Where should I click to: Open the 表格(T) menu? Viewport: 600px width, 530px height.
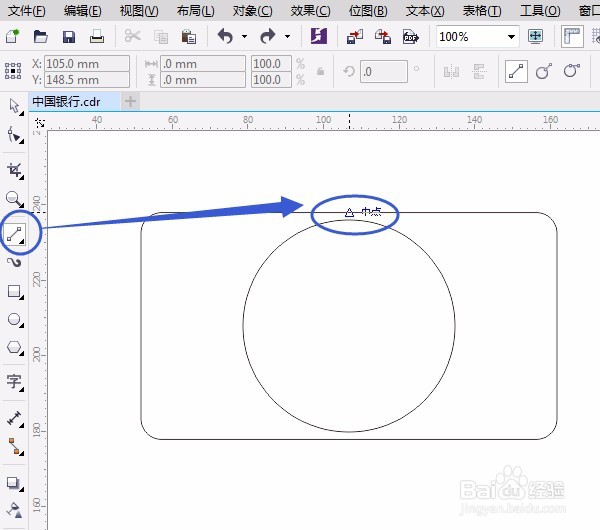pos(482,11)
